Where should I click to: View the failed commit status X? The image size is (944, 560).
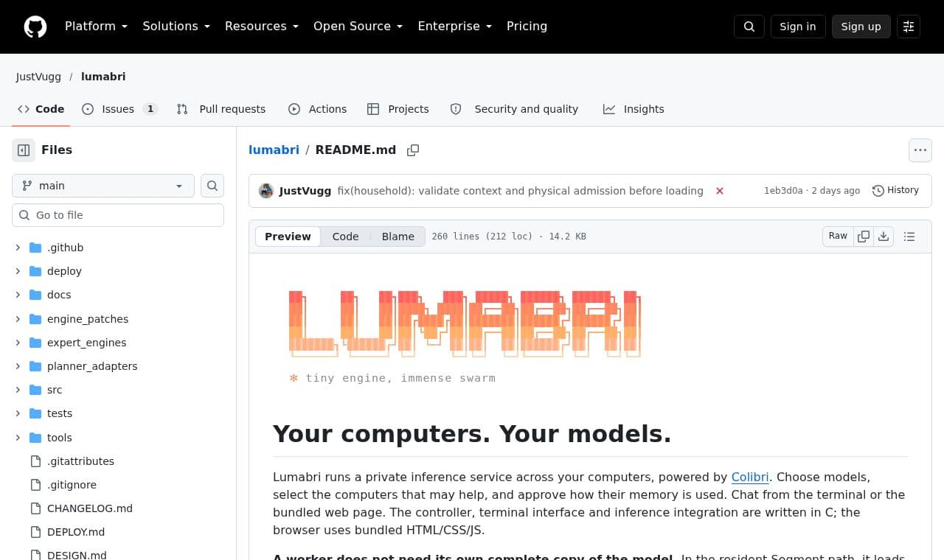coord(720,191)
